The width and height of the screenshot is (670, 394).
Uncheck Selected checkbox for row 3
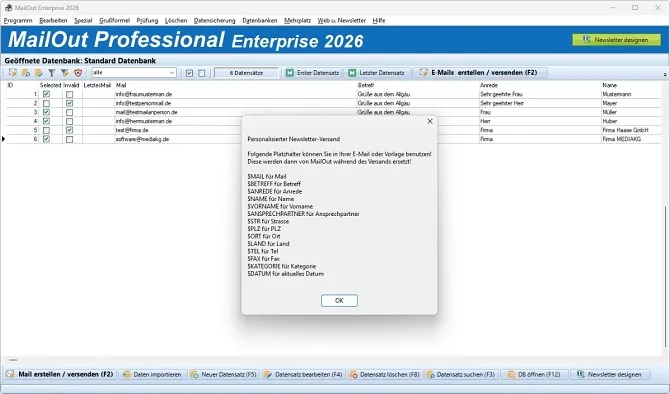pos(47,112)
